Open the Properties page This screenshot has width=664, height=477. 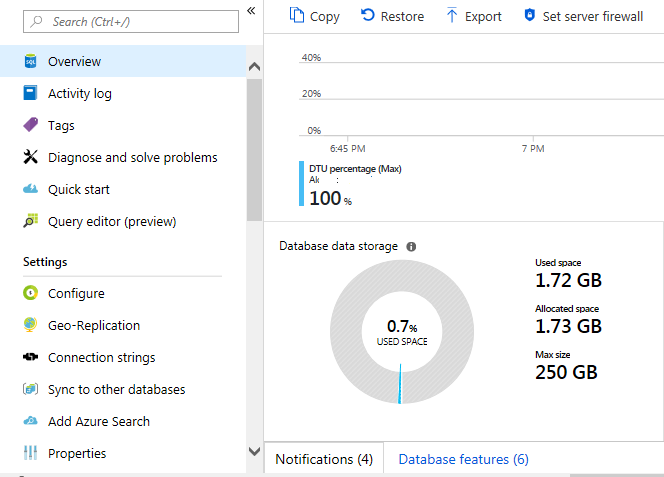(123, 453)
